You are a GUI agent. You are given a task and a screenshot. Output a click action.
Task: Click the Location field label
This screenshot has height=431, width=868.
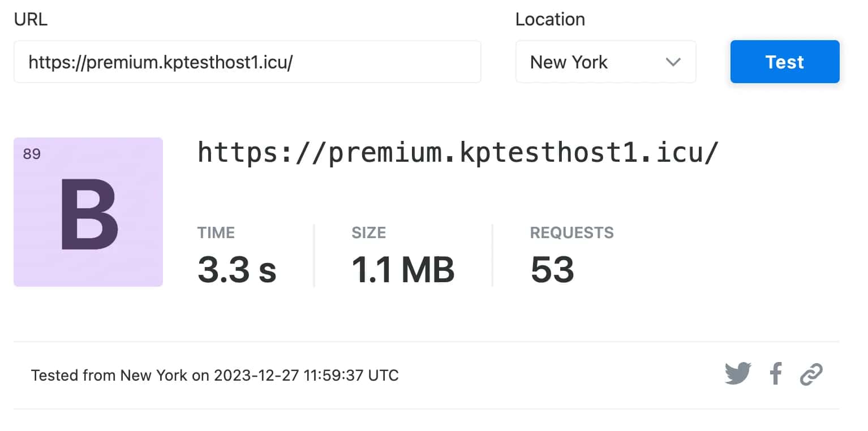[549, 19]
